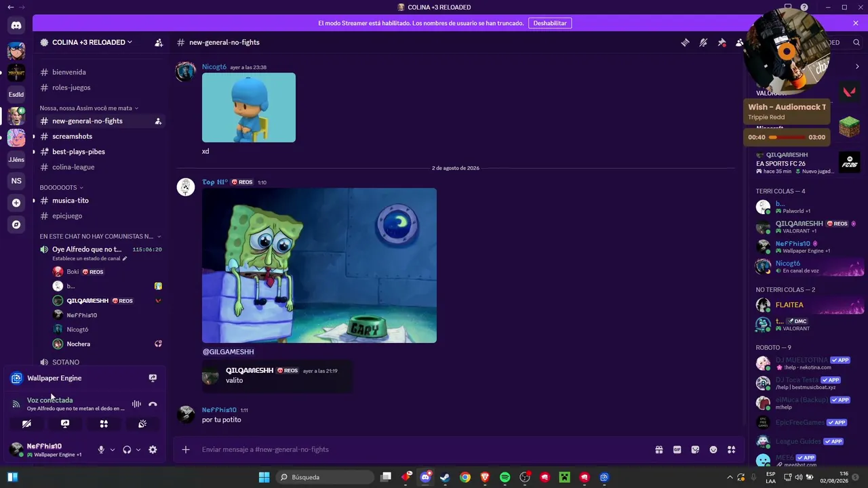Expand the members panel arrow on right
This screenshot has width=868, height=488.
(x=857, y=66)
